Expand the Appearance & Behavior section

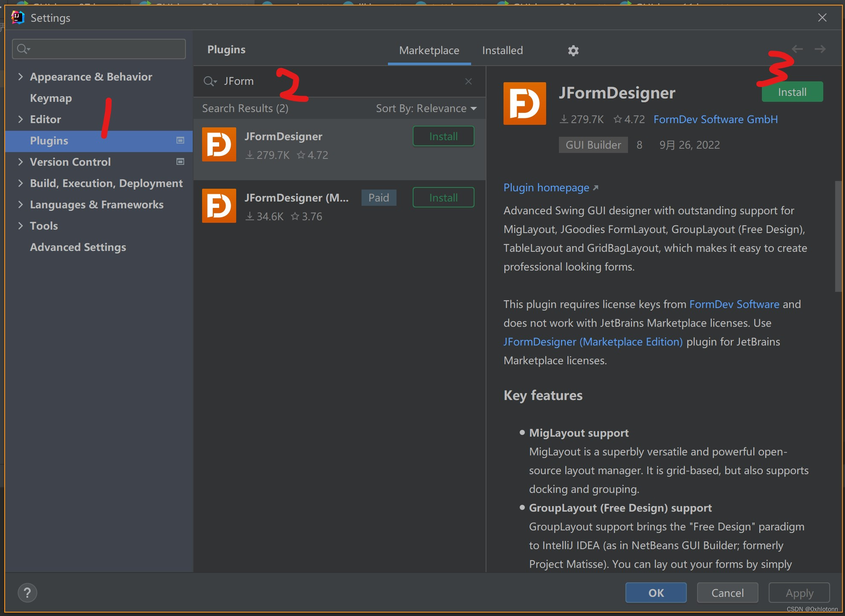pyautogui.click(x=20, y=77)
